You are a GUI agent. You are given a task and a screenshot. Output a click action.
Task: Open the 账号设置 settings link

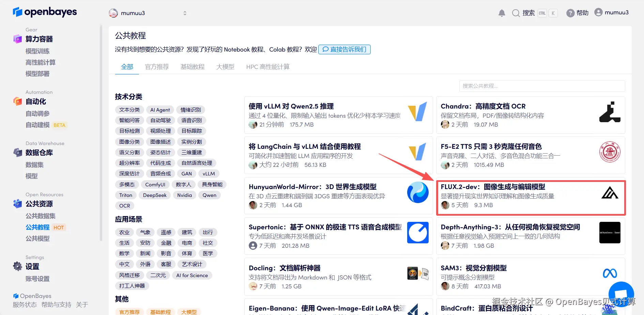coord(37,278)
